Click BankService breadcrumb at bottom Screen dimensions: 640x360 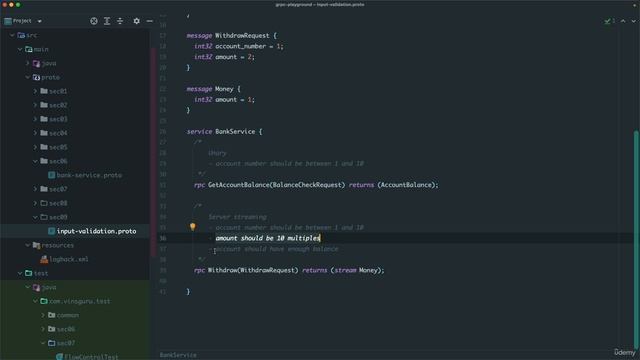(x=178, y=355)
